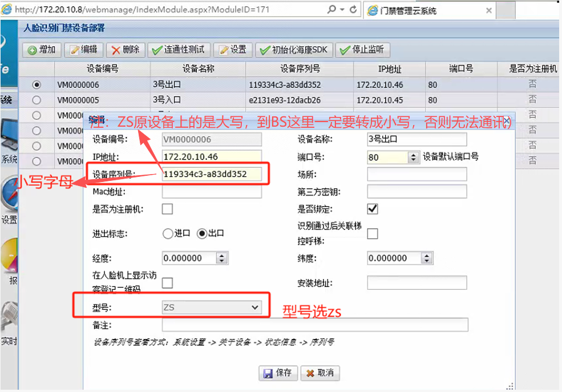This screenshot has width=562, height=392.
Task: Click the 设备名称 input field
Action: pyautogui.click(x=417, y=139)
